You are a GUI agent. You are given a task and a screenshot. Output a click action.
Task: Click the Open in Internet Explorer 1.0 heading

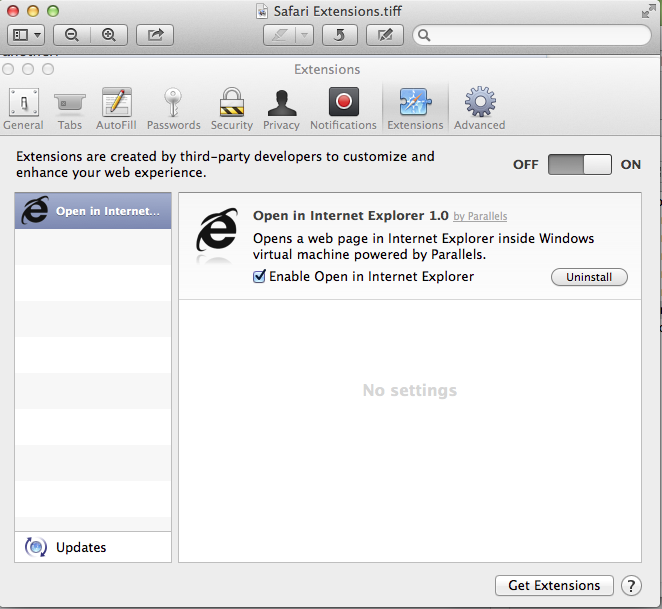coord(350,216)
